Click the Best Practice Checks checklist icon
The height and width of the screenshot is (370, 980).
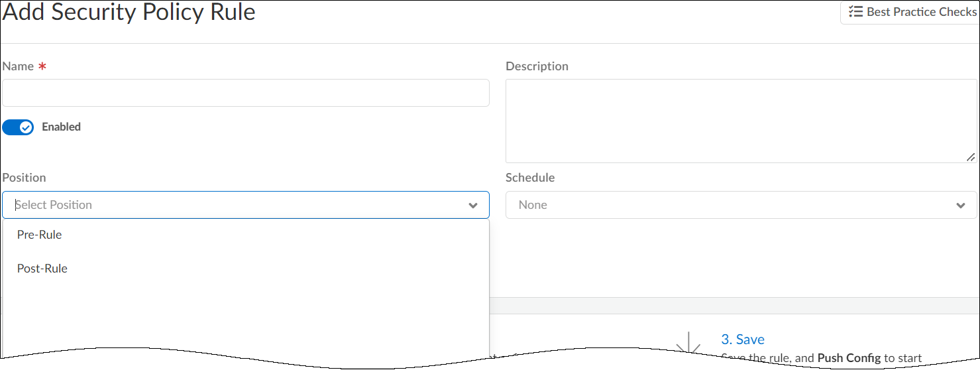click(855, 12)
